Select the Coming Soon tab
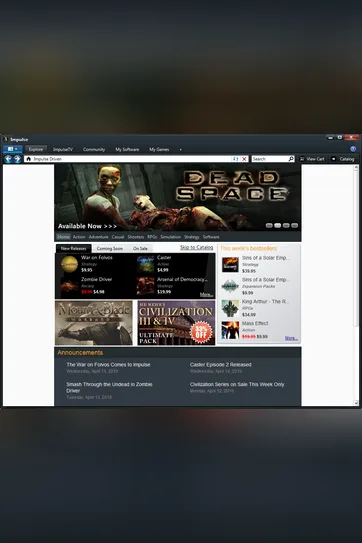Viewport: 362px width, 543px height. tap(110, 248)
